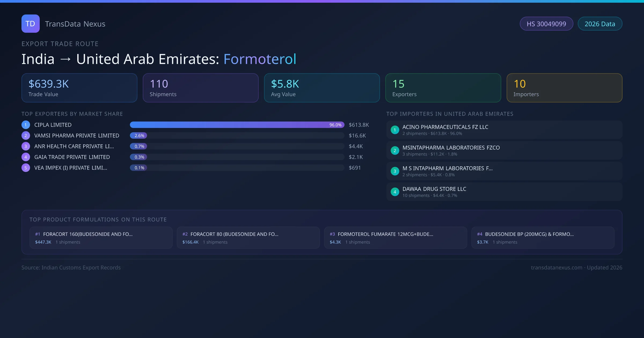Select the HS 30049099 tag
This screenshot has height=338, width=644.
[x=546, y=24]
